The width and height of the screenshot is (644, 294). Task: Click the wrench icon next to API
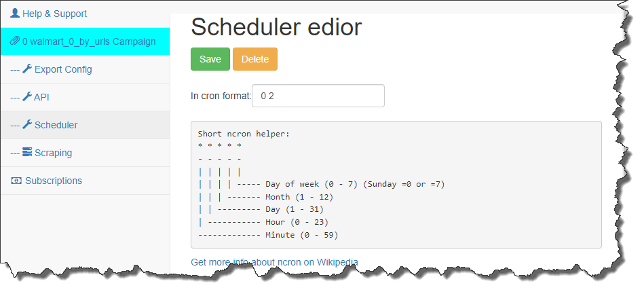(27, 96)
